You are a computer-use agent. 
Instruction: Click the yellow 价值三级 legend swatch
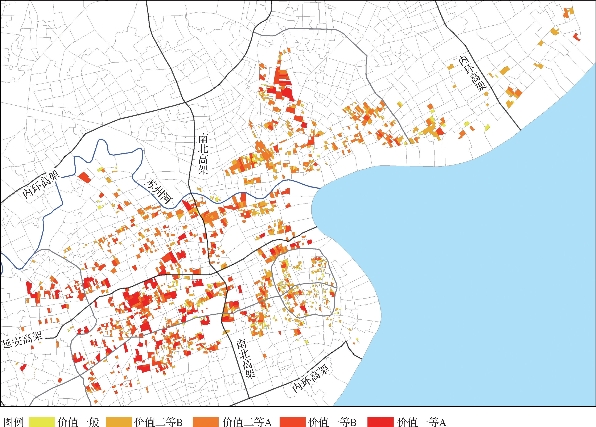pos(42,422)
